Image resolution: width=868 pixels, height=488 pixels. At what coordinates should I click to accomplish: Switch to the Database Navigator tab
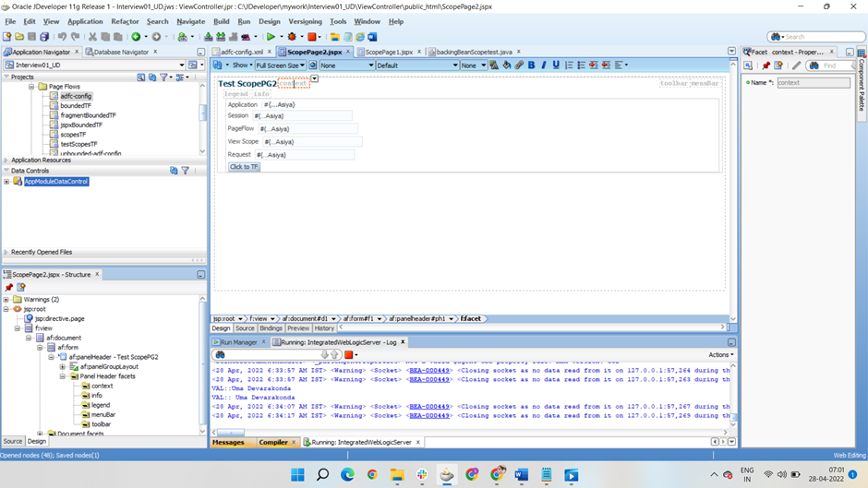pyautogui.click(x=121, y=52)
